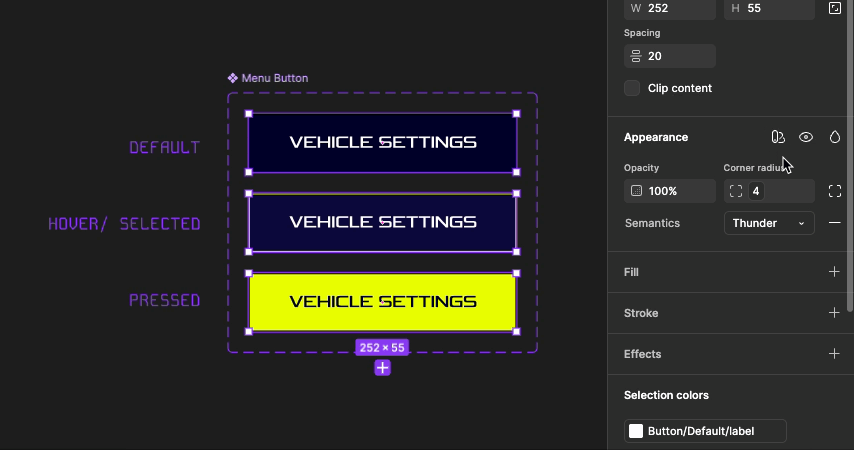
Task: Click the DEFAULT text label on canvas
Action: 164,148
